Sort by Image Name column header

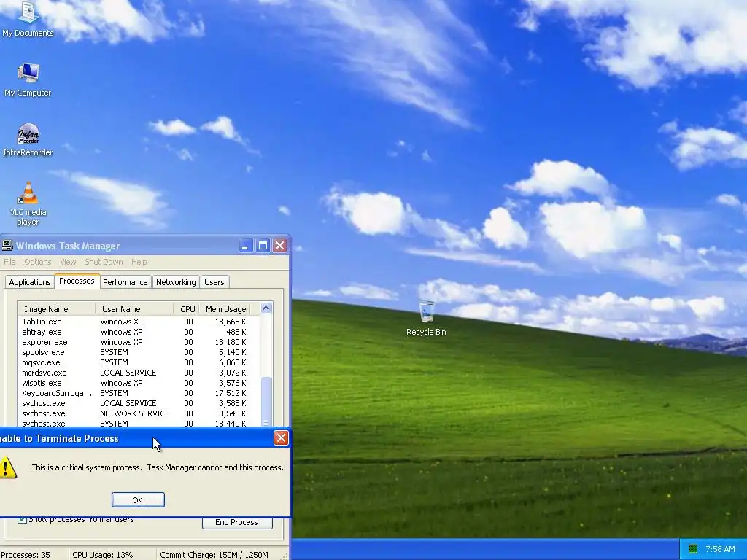[56, 309]
